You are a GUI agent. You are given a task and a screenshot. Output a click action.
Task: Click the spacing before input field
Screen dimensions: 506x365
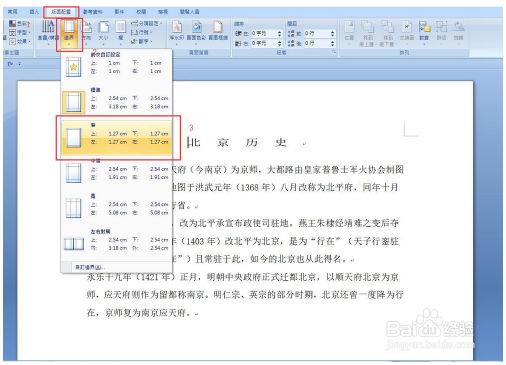(x=317, y=33)
